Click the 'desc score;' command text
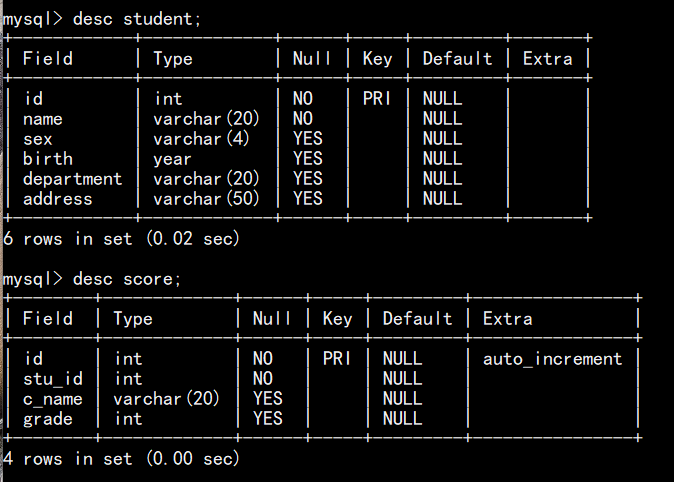This screenshot has width=674, height=482. click(127, 279)
